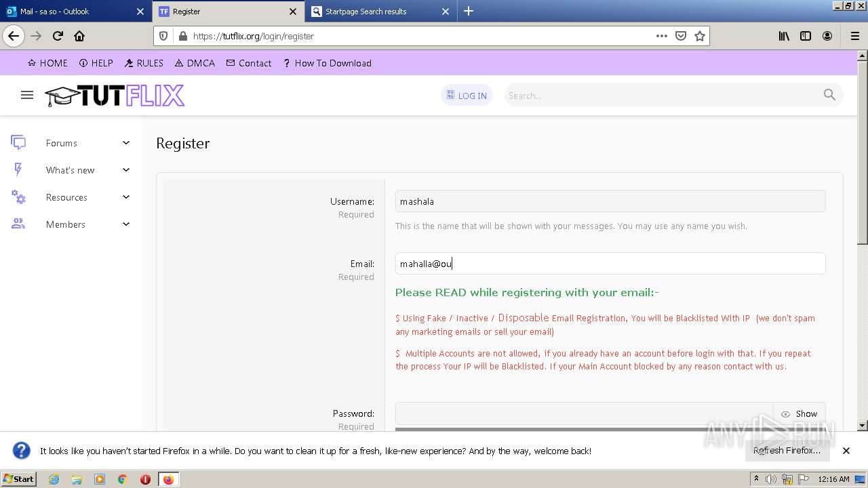Open a new tab with plus icon
Image resolution: width=868 pixels, height=488 pixels.
pos(469,11)
